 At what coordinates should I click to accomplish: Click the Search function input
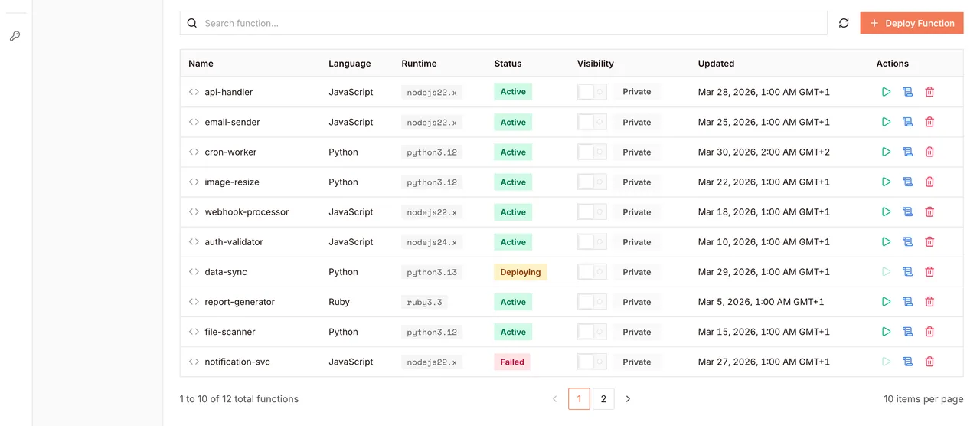[504, 23]
